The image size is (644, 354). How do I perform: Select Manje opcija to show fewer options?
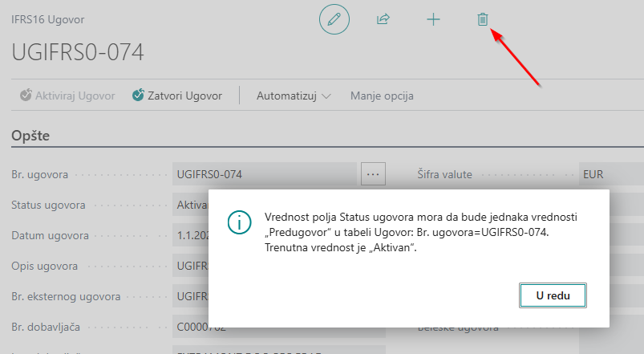pos(382,96)
